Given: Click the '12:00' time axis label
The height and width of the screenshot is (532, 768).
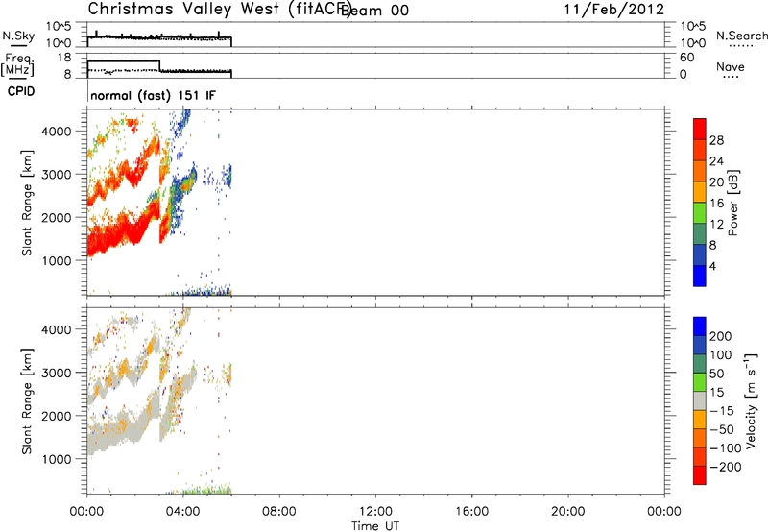Looking at the screenshot, I should tap(375, 512).
